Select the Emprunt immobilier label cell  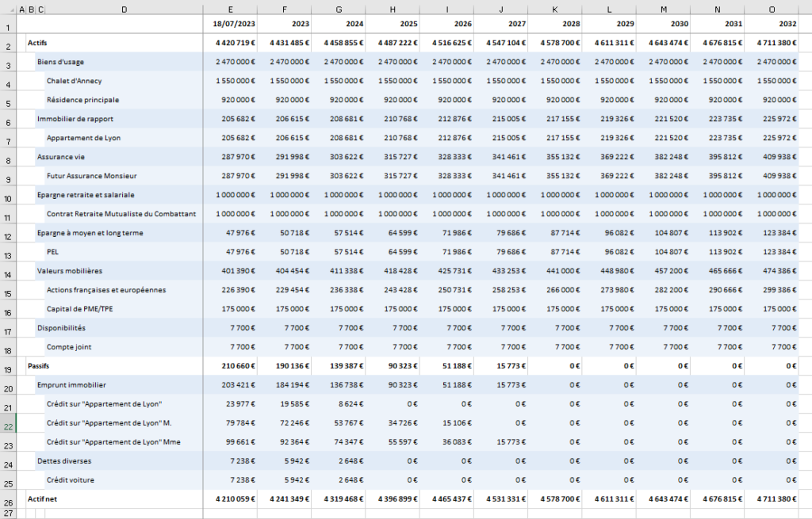click(71, 385)
